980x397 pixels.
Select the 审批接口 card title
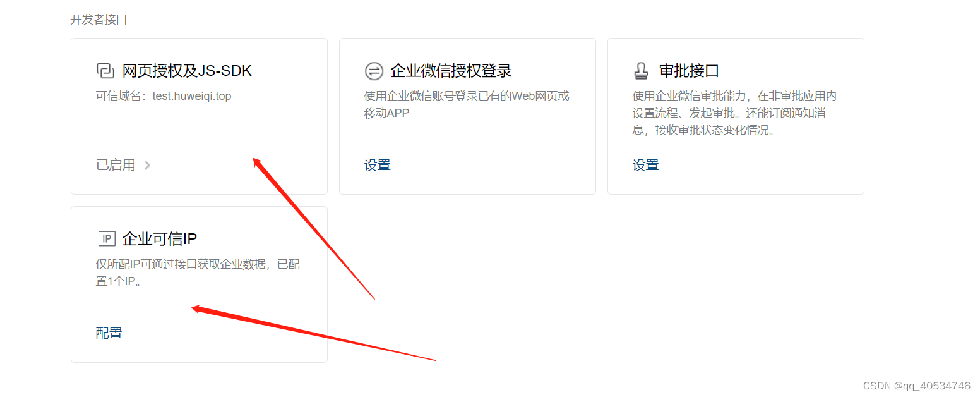(689, 71)
